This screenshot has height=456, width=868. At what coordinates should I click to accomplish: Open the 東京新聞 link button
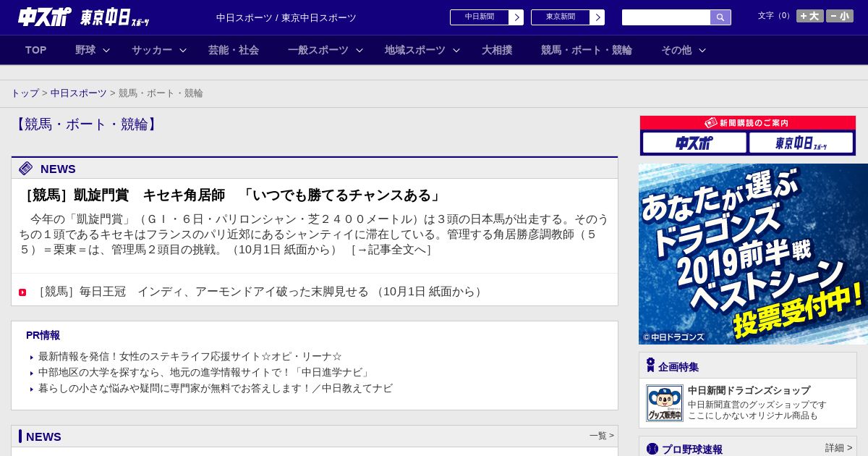click(561, 17)
